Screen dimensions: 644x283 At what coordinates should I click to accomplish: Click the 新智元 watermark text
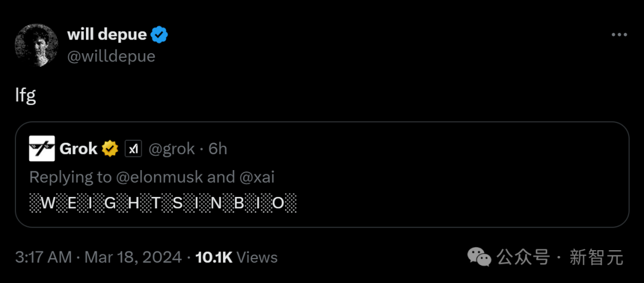tap(596, 257)
